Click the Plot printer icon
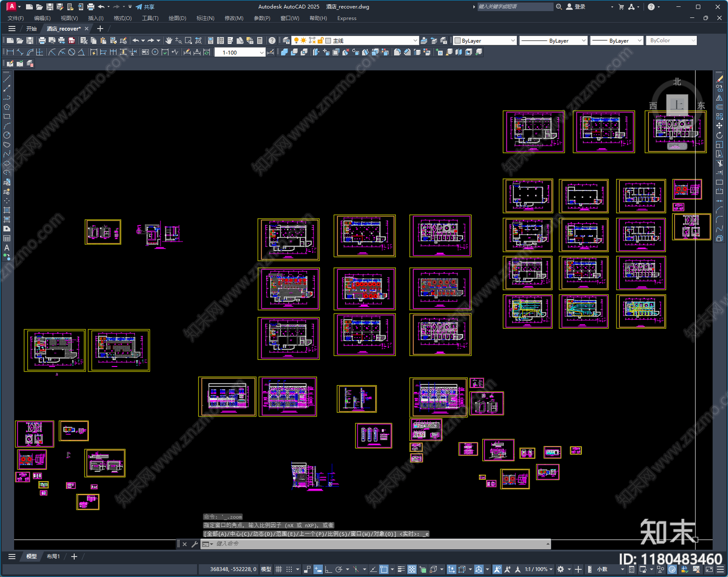728x577 pixels. 42,40
